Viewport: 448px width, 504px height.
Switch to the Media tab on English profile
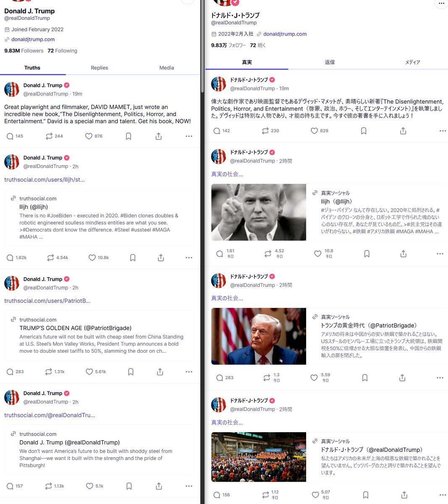(x=167, y=68)
